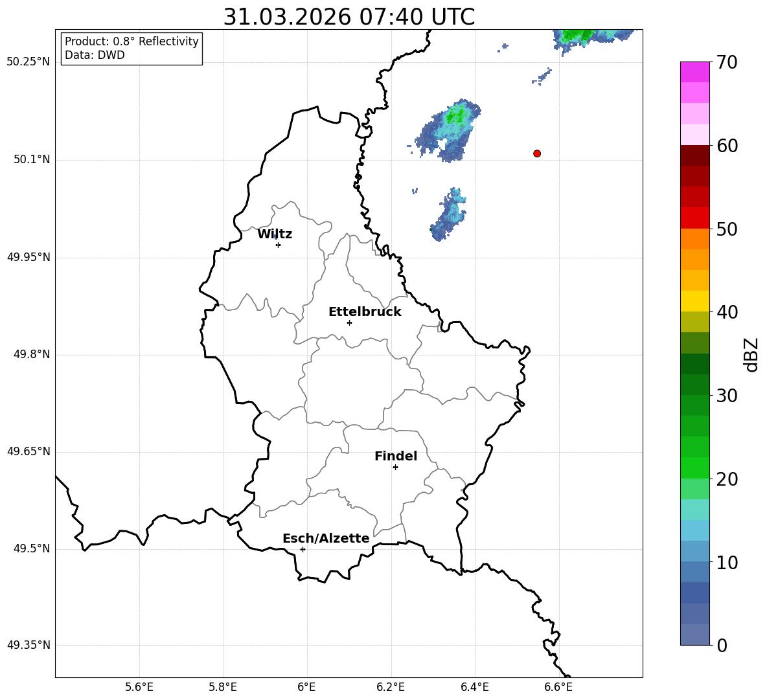Click the Wiltz station label

275,234
